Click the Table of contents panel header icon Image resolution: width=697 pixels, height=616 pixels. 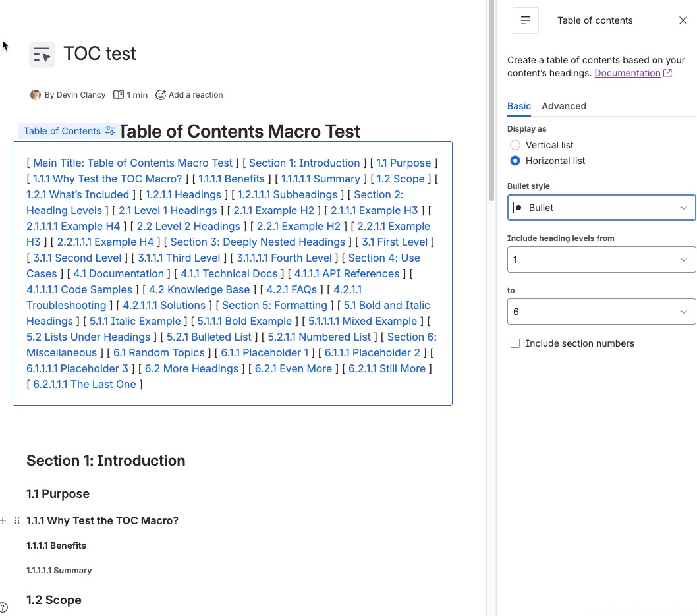pyautogui.click(x=526, y=20)
